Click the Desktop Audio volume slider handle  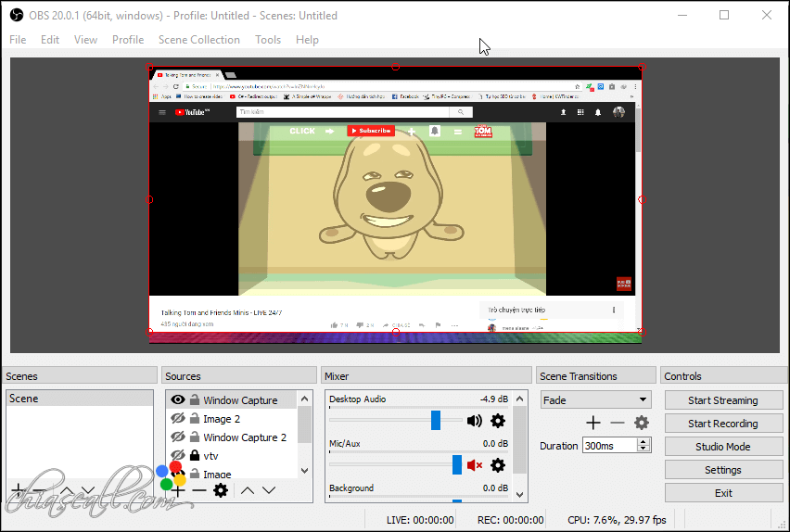pos(436,420)
